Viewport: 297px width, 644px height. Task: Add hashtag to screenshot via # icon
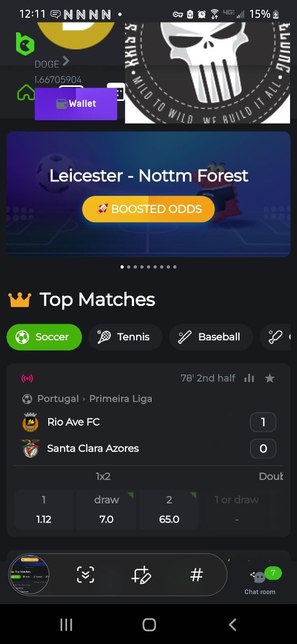pyautogui.click(x=197, y=575)
